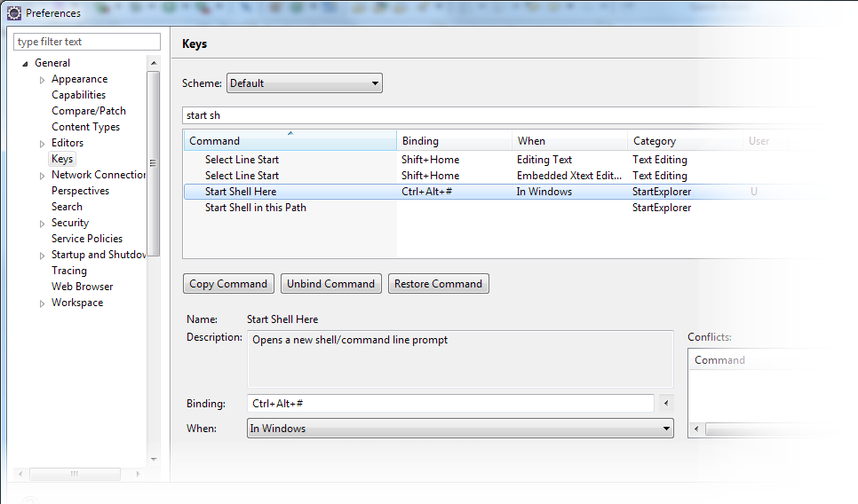The width and height of the screenshot is (858, 504).
Task: Select Start Shell in this Path row
Action: click(255, 208)
